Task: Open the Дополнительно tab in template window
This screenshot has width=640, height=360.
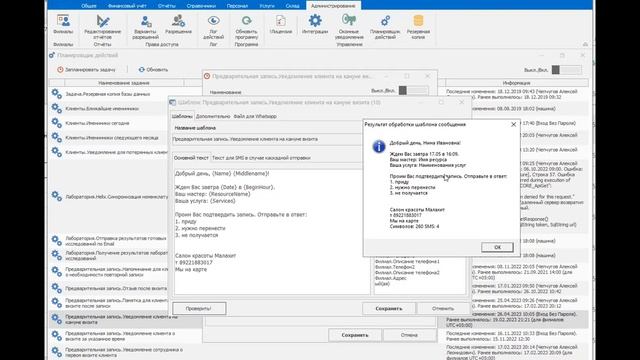Action: (x=213, y=116)
